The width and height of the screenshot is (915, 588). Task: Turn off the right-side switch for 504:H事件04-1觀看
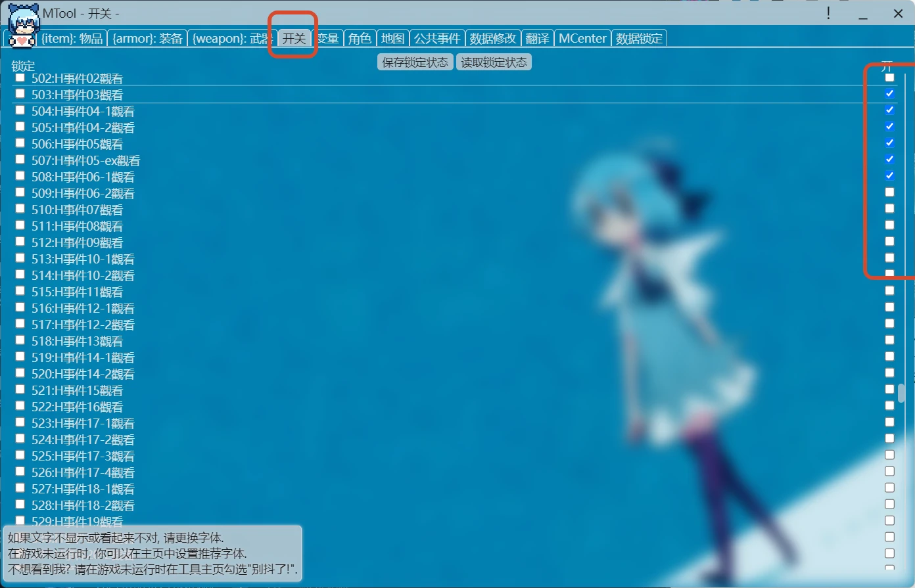pos(889,110)
